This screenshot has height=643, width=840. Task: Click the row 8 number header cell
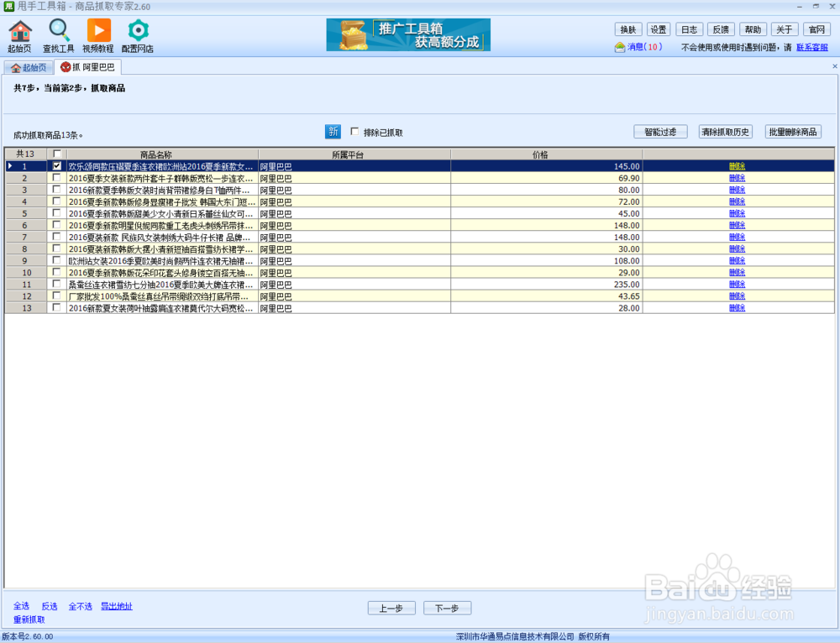[x=25, y=249]
